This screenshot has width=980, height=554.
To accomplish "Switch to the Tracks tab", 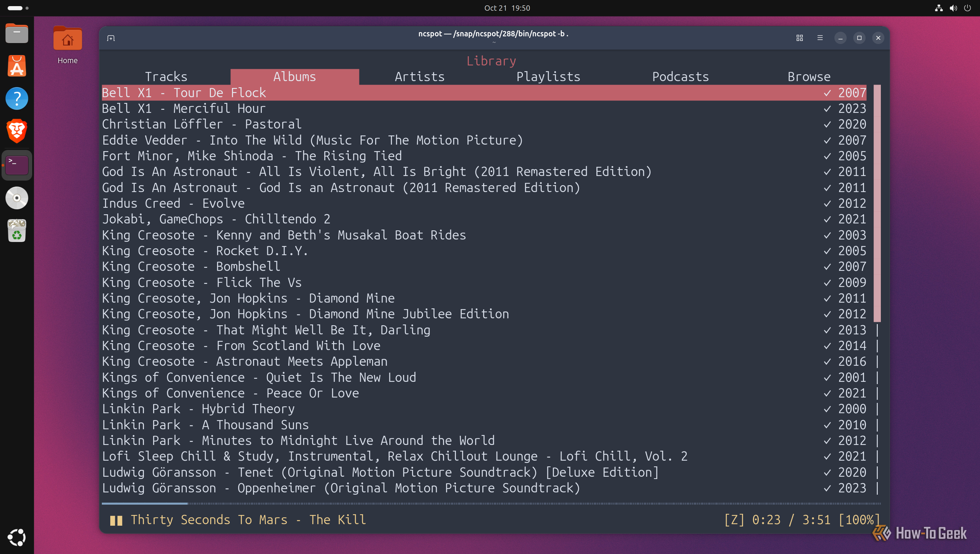I will pos(166,77).
